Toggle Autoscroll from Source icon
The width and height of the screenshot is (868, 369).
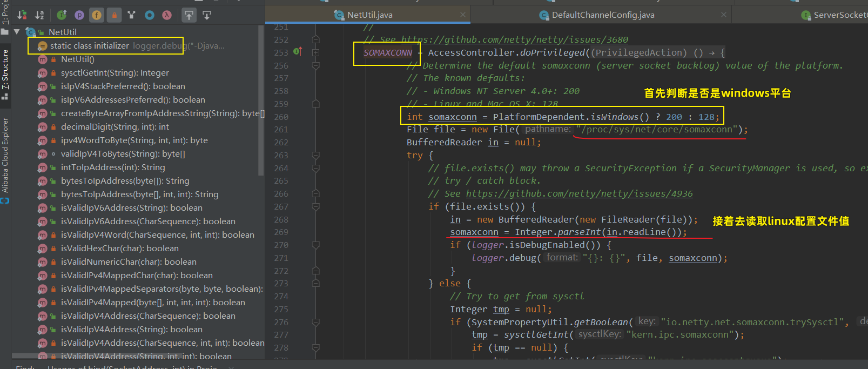(207, 15)
